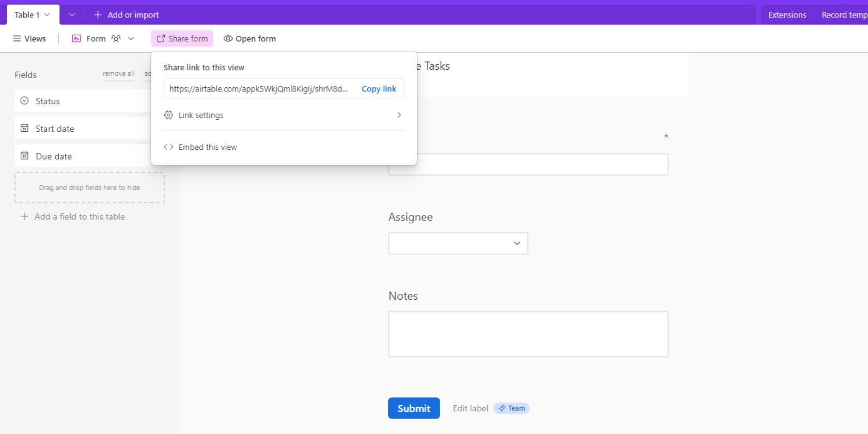
Task: Click the Status field single-select icon
Action: tap(24, 101)
